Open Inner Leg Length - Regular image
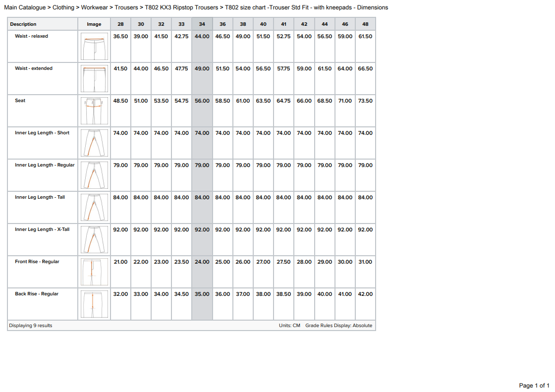Image resolution: width=555 pixels, height=392 pixels. tap(94, 175)
